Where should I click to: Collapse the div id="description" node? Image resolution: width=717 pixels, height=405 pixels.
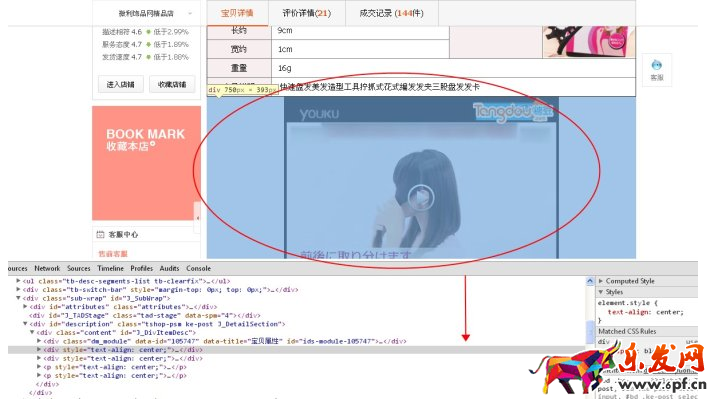tap(28, 324)
